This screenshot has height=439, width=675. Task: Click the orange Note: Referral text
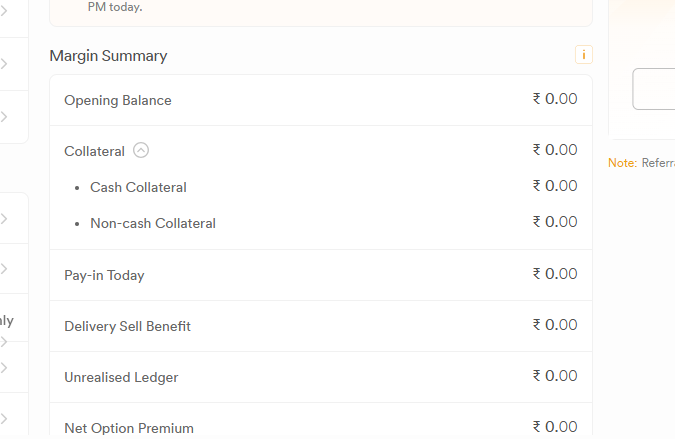pos(641,163)
